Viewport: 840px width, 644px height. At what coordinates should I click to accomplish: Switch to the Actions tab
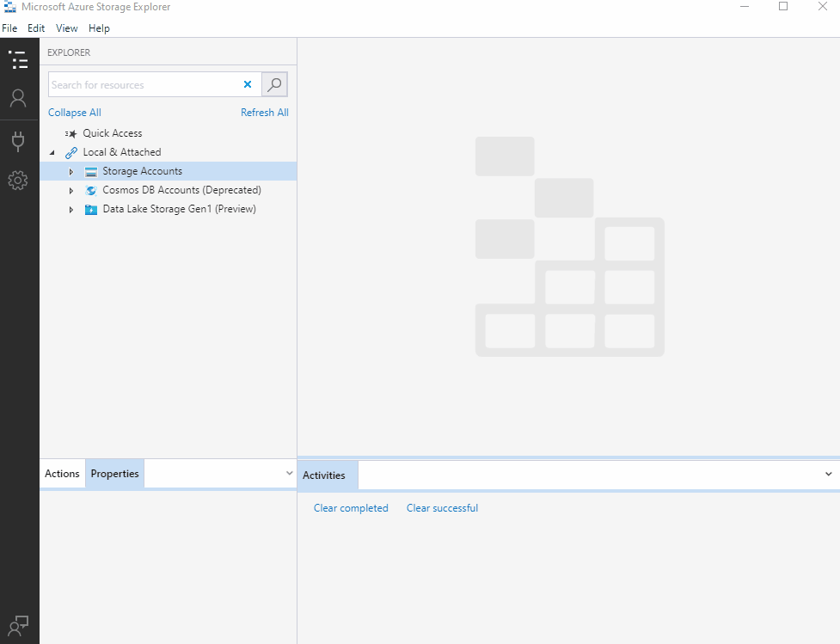[62, 474]
